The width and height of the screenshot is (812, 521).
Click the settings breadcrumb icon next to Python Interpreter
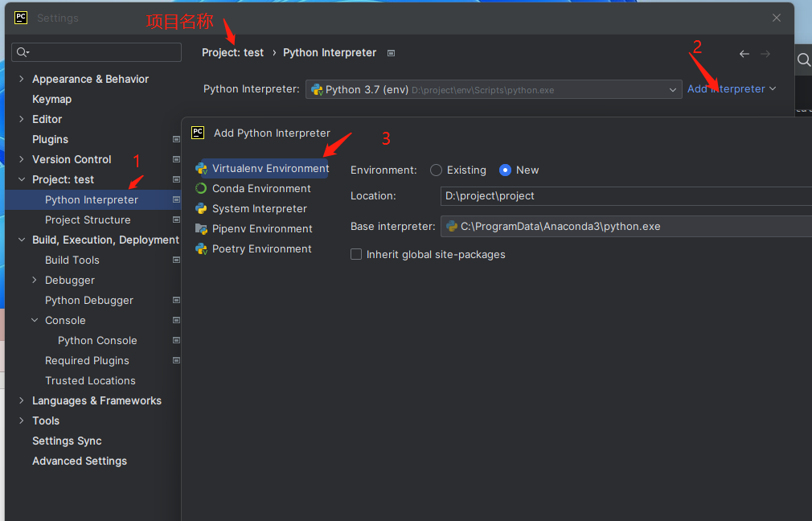tap(391, 52)
